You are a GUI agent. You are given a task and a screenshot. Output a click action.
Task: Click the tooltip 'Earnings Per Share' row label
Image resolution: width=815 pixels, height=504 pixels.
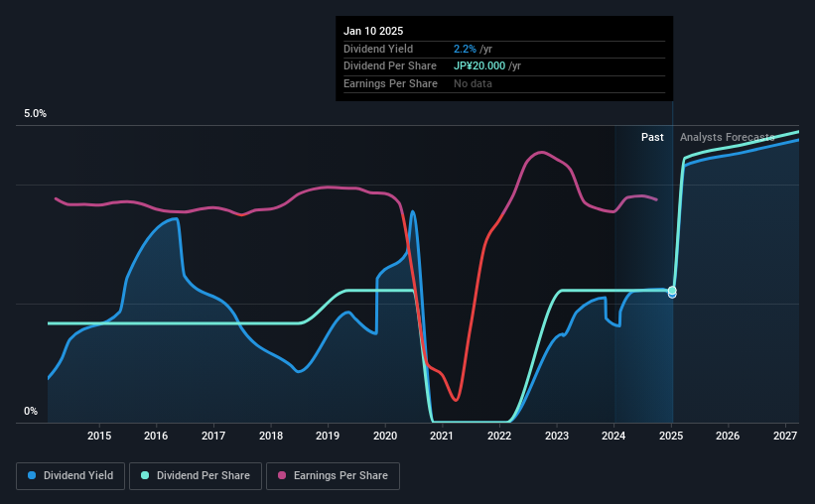[390, 83]
